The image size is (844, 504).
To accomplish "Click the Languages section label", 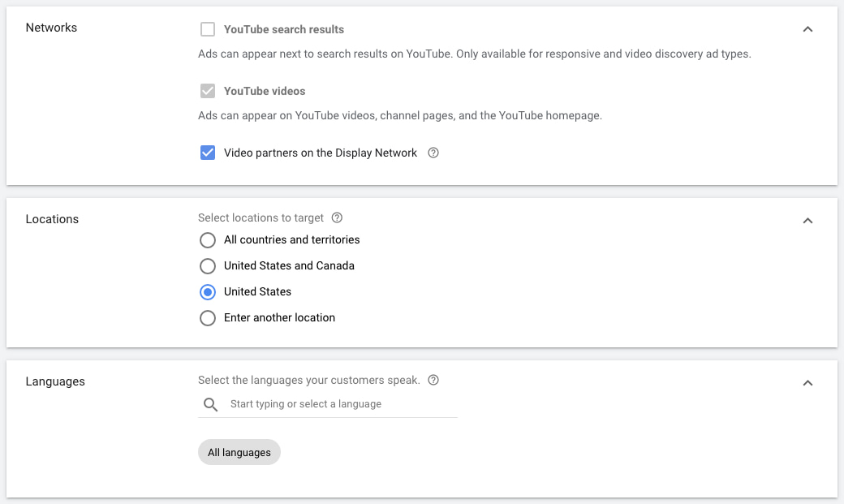I will point(55,381).
